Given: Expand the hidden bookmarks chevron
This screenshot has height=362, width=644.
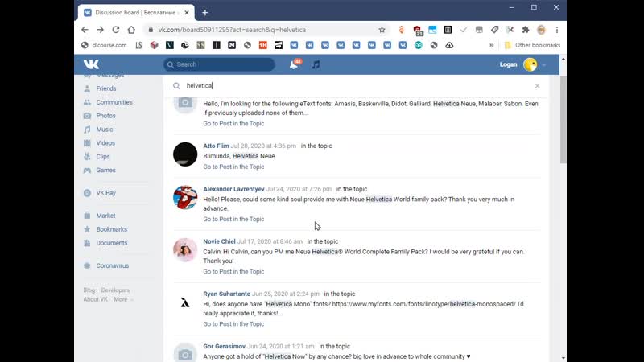Looking at the screenshot, I should coord(491,45).
